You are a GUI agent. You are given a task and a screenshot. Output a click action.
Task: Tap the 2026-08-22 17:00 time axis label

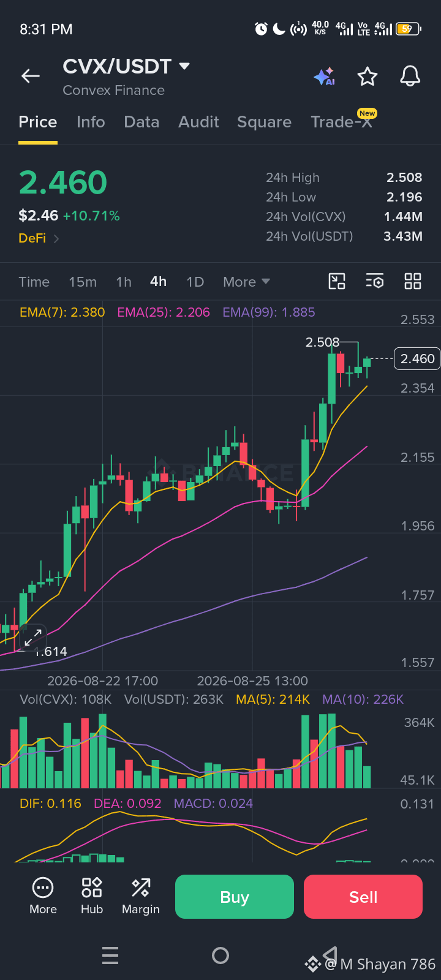[102, 681]
